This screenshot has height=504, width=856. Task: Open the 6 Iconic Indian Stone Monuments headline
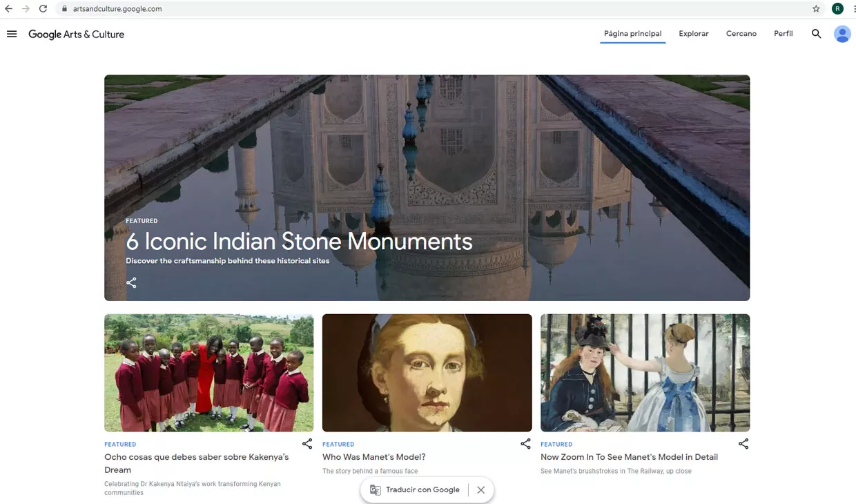(299, 242)
